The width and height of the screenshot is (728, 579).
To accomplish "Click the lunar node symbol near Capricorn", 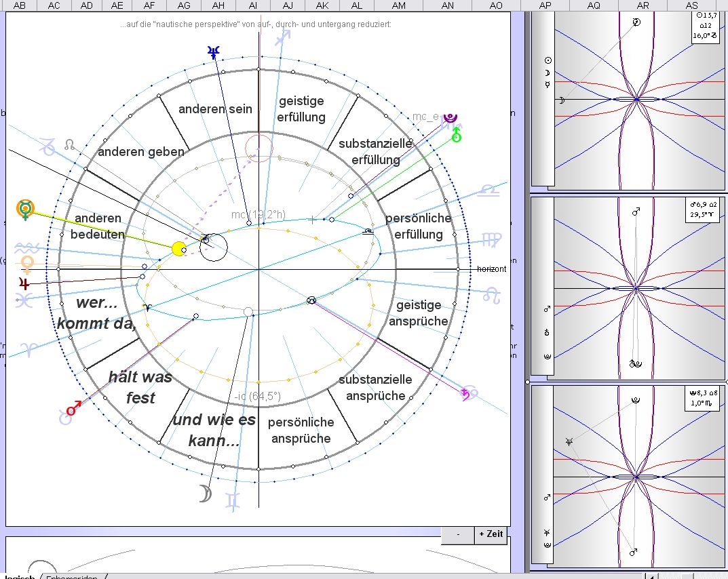I will coord(69,144).
